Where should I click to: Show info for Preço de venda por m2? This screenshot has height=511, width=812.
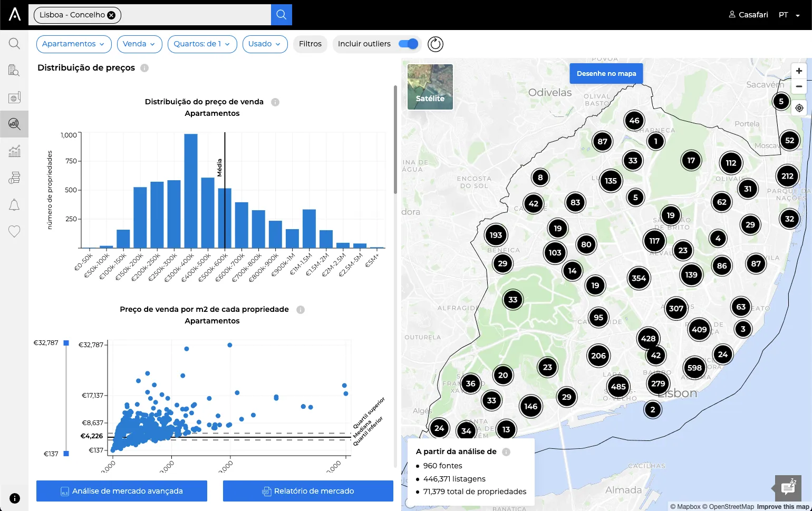[301, 310]
